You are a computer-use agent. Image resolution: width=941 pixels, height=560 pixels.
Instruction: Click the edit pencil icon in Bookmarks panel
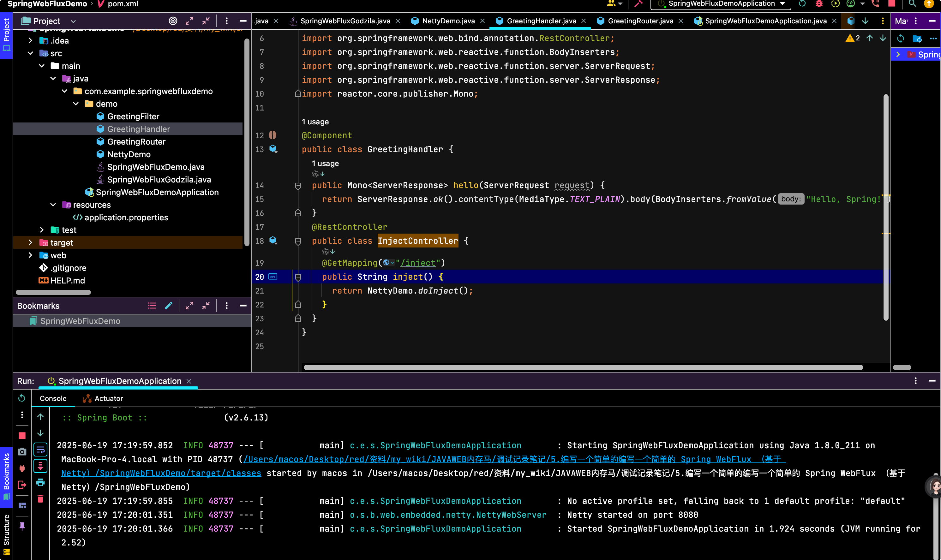point(169,306)
